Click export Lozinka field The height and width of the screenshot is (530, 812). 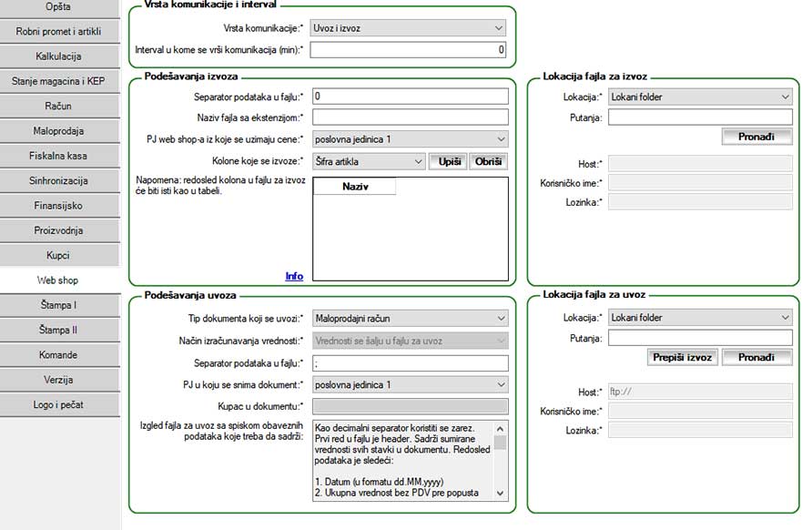[700, 202]
